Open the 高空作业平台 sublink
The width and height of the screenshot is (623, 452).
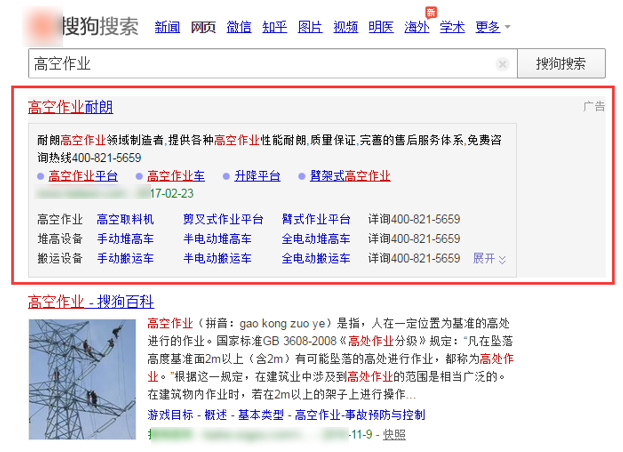(83, 176)
